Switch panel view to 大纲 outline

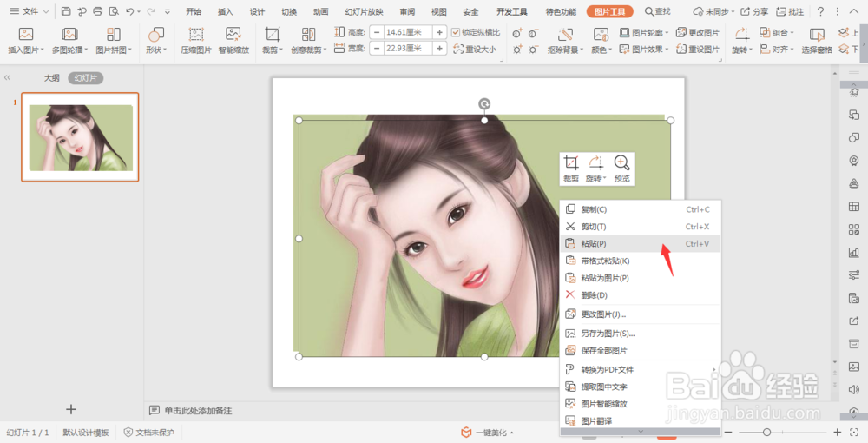[52, 78]
